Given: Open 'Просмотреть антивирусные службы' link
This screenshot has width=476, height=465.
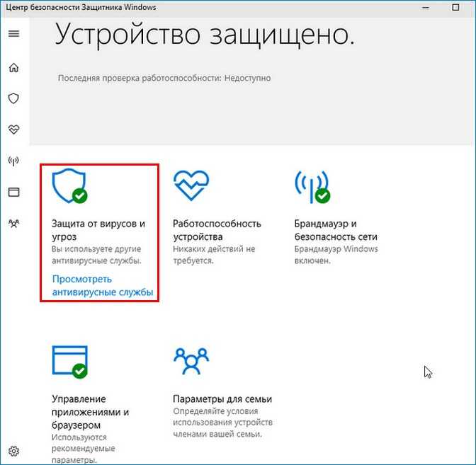Looking at the screenshot, I should click(103, 285).
